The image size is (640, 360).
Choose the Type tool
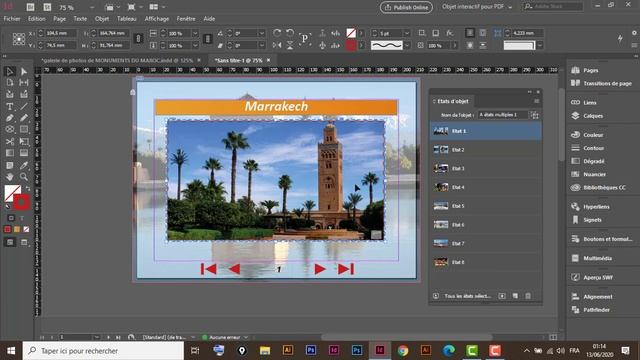[10, 107]
